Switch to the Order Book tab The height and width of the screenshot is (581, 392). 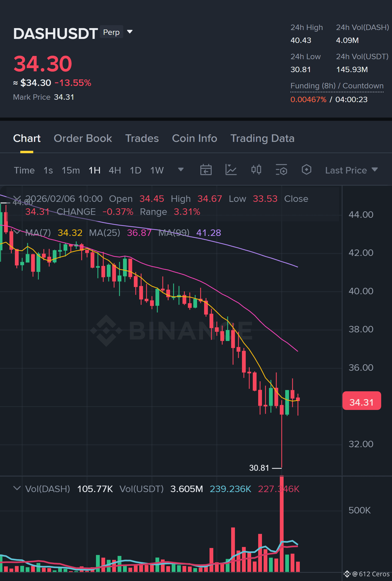pyautogui.click(x=83, y=138)
